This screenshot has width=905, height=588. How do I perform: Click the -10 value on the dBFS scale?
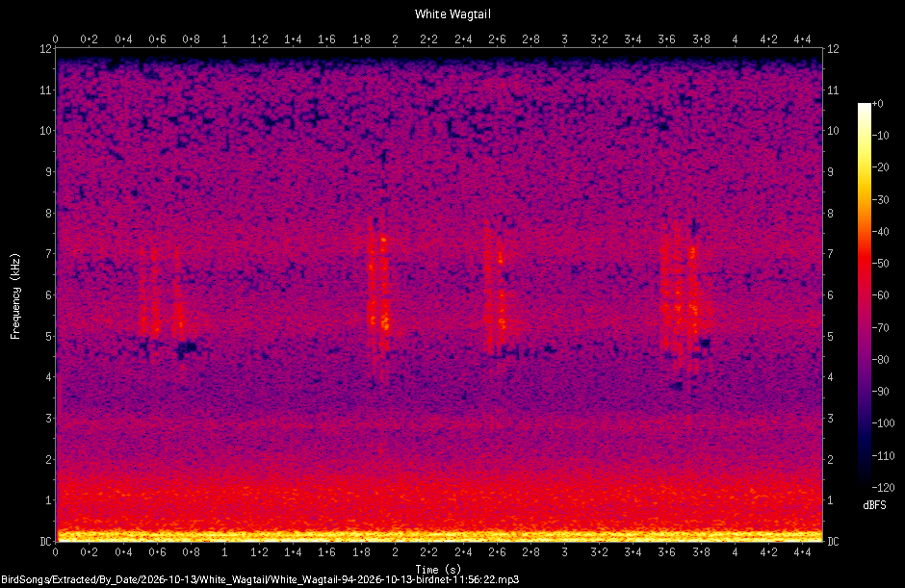tap(880, 136)
